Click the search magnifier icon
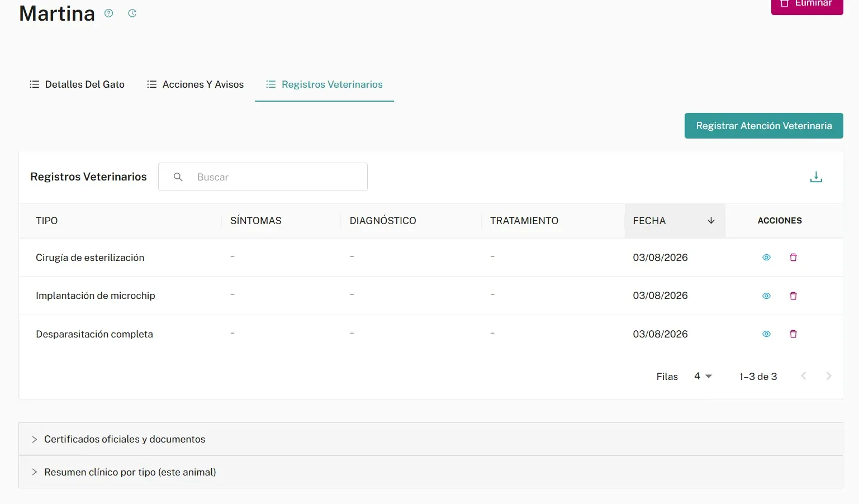The height and width of the screenshot is (504, 859). tap(178, 177)
